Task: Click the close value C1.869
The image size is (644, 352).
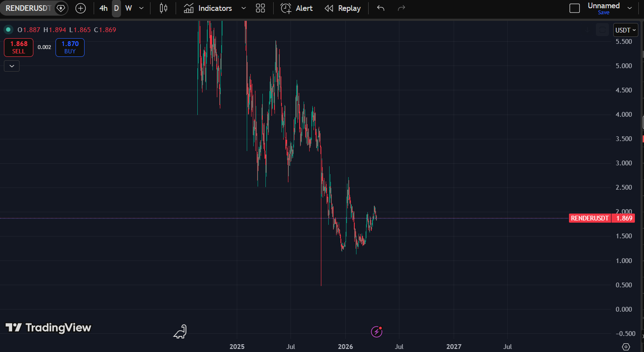Action: click(105, 30)
